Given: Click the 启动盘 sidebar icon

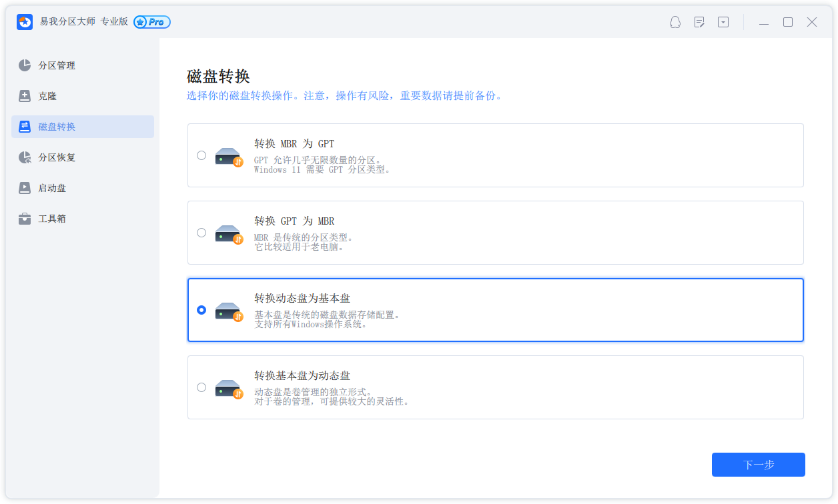Looking at the screenshot, I should [25, 188].
